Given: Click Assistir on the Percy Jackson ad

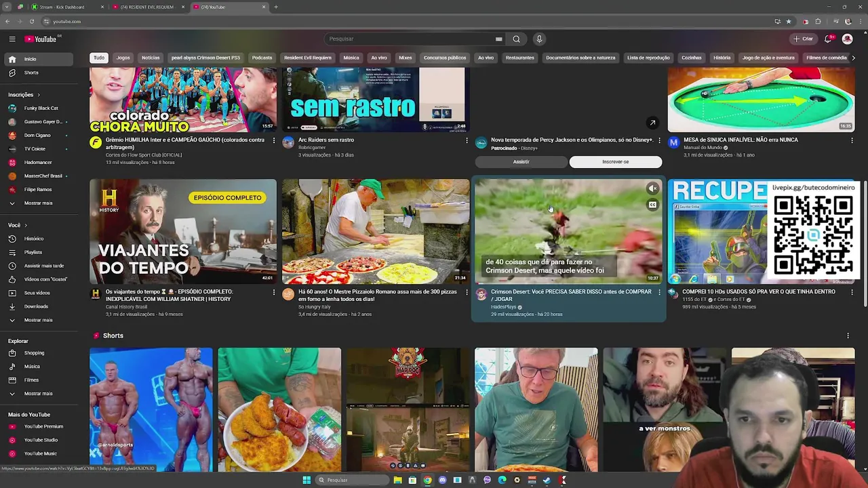Looking at the screenshot, I should click(521, 162).
